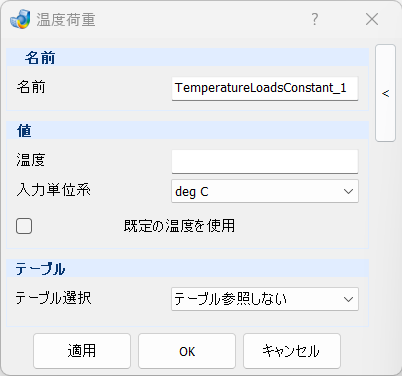Viewport: 402px width, 376px height.
Task: Click the 温度荷重 title text
Action: coord(66,20)
